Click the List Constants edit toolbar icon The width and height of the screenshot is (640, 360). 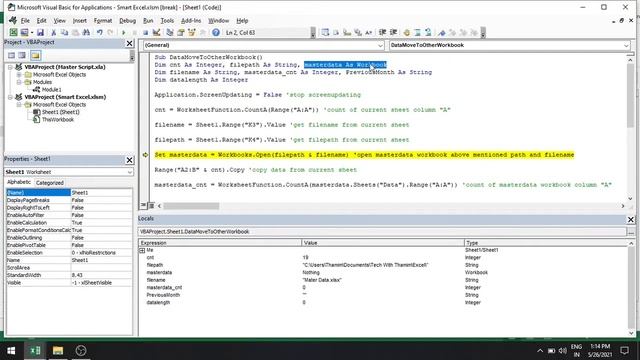pyautogui.click(x=336, y=32)
